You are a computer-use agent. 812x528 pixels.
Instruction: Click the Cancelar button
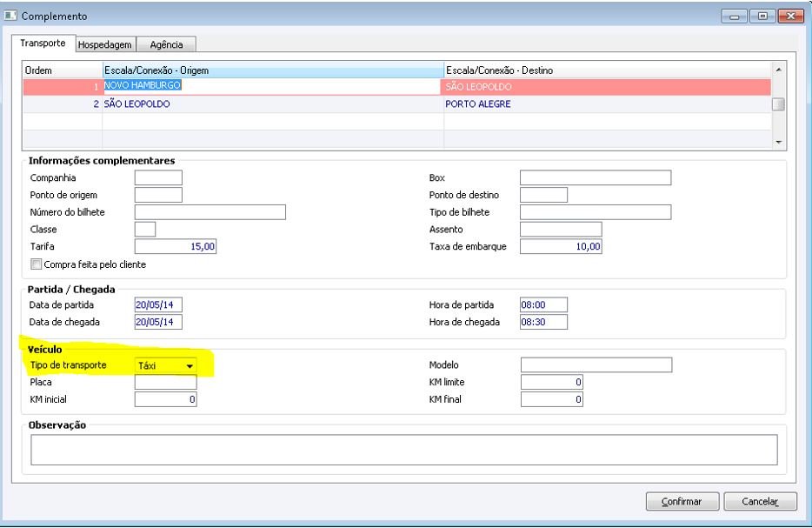point(760,501)
